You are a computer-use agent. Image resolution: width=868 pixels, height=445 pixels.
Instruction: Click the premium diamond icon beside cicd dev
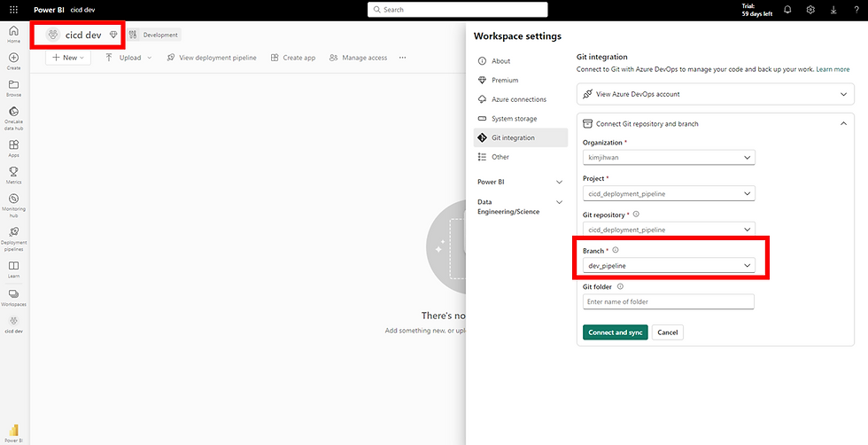coord(113,35)
